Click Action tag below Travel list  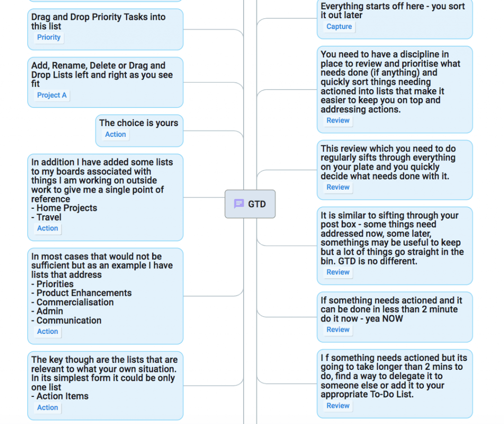click(48, 228)
